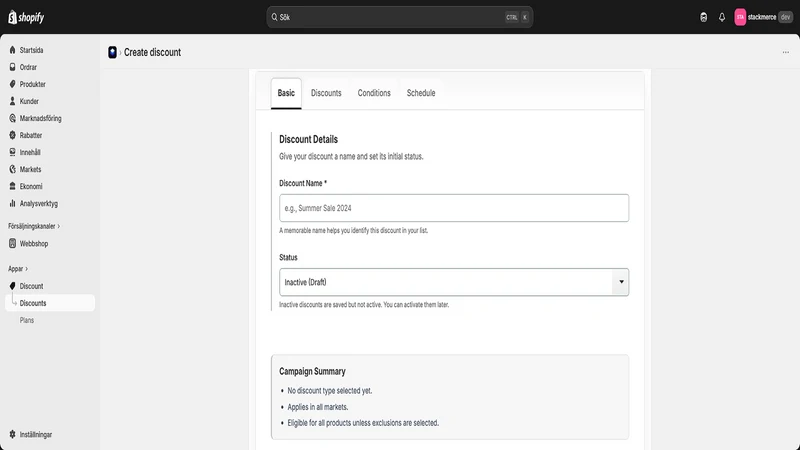
Task: Open stackmerce account menu
Action: pyautogui.click(x=763, y=17)
